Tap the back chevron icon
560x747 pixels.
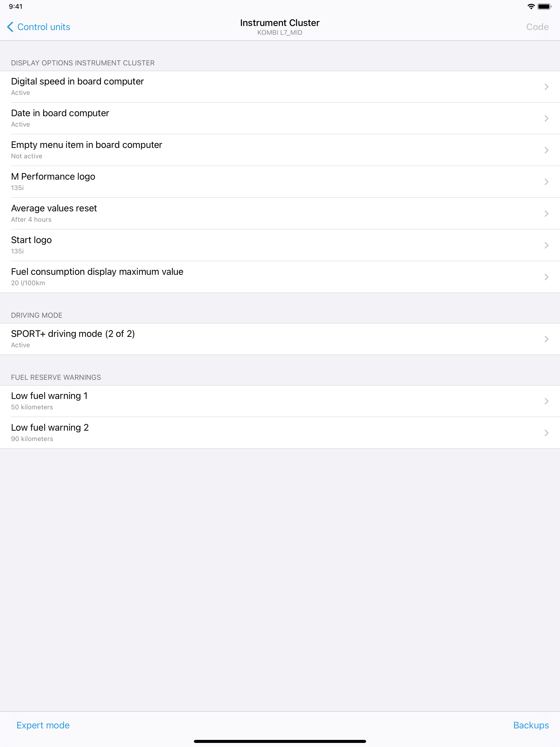point(10,27)
